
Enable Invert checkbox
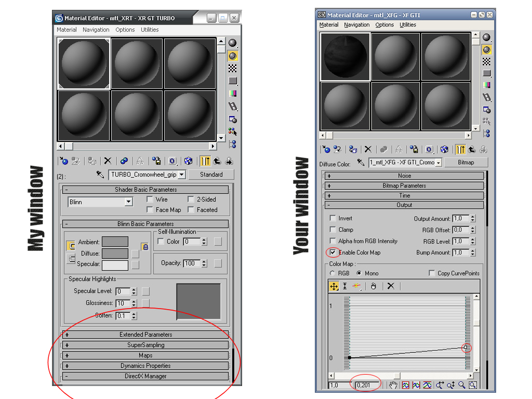tap(333, 218)
